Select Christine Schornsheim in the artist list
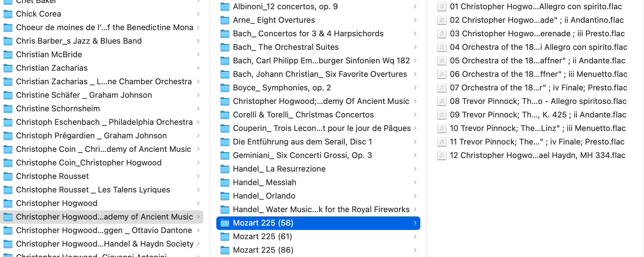The height and width of the screenshot is (257, 644). pos(102,109)
